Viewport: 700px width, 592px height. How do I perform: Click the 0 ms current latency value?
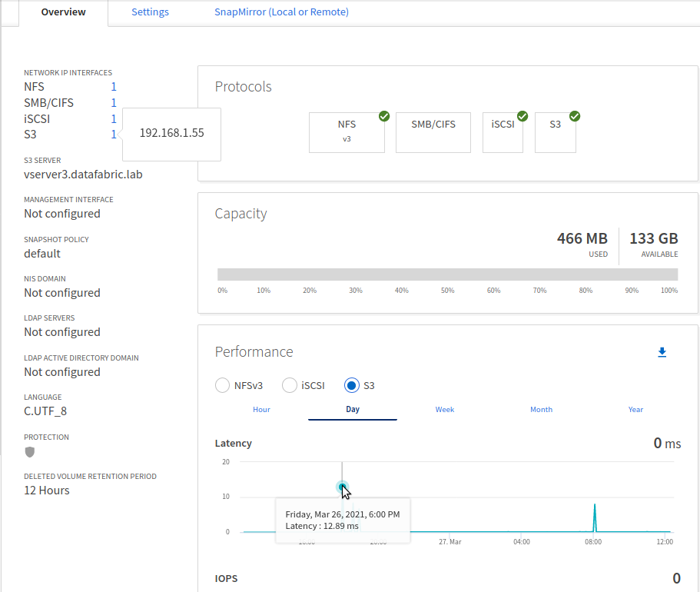pos(668,443)
